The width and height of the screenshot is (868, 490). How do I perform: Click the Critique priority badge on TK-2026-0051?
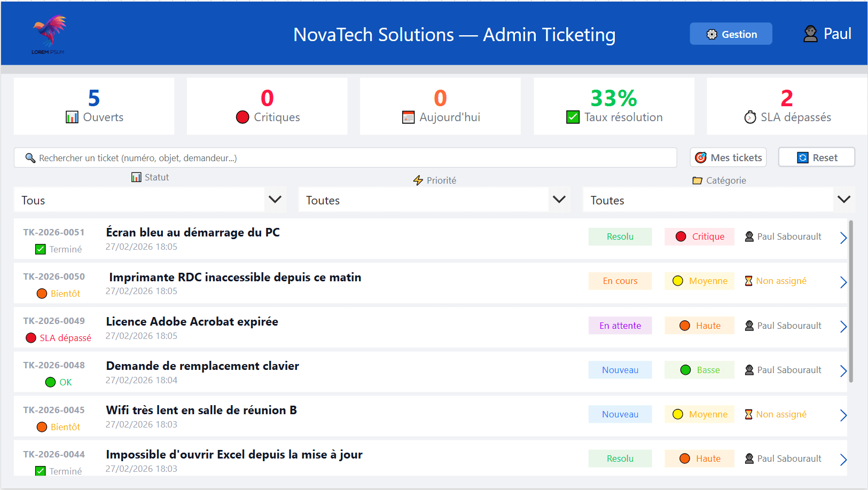[699, 236]
